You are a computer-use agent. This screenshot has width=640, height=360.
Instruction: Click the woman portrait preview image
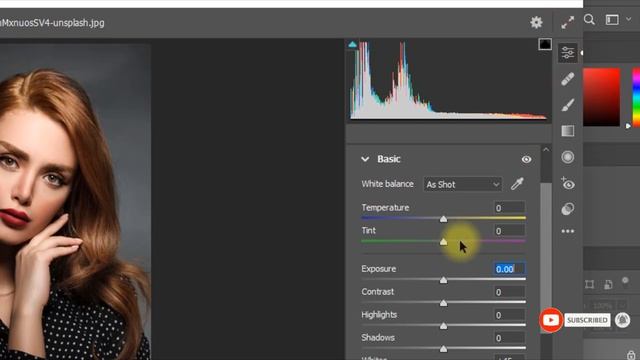(75, 202)
